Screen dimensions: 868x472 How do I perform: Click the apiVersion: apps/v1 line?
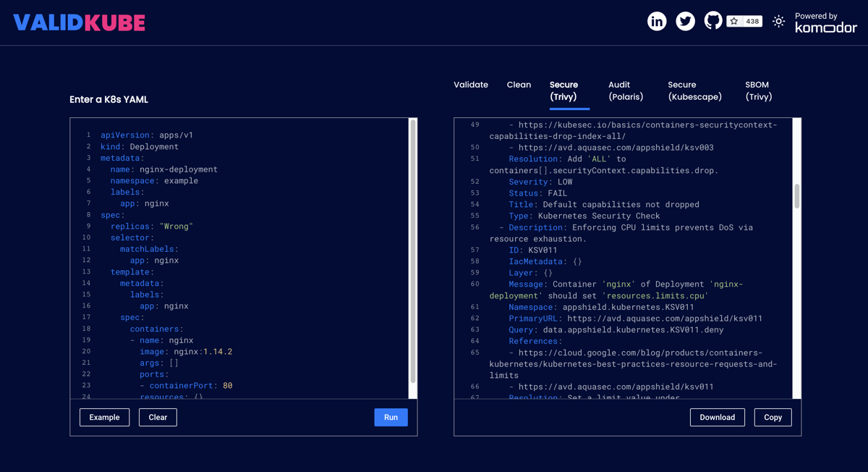tap(147, 135)
